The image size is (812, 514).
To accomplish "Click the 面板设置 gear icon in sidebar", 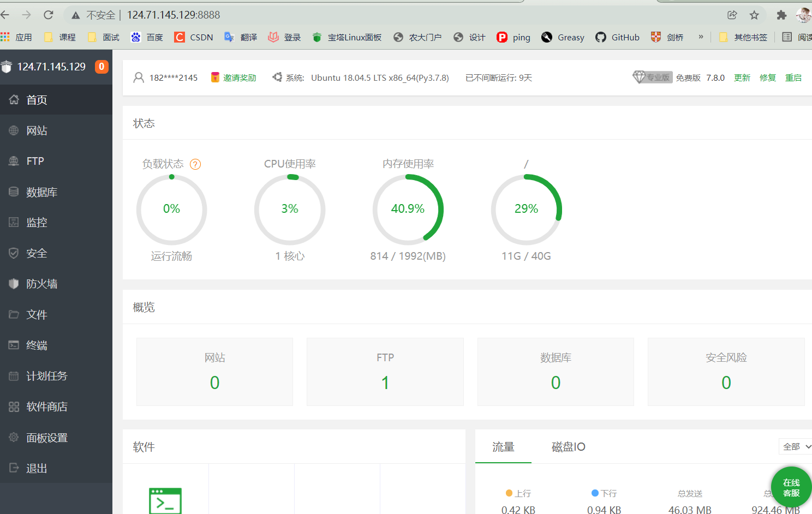I will pos(14,437).
